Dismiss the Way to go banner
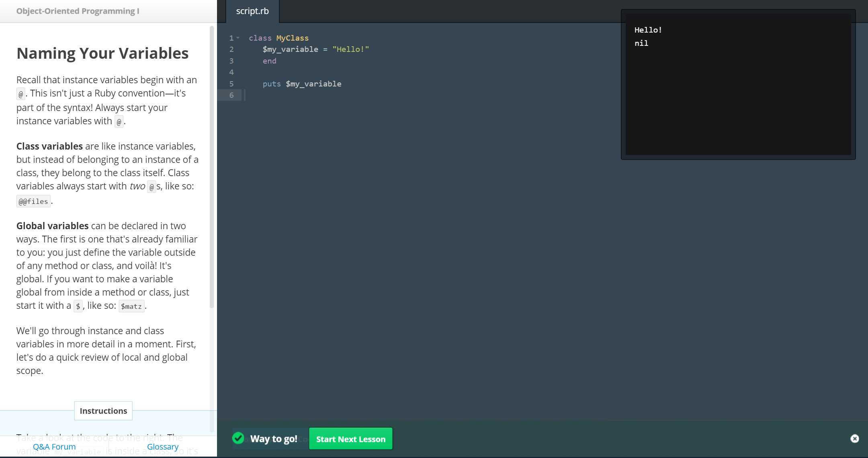The image size is (868, 458). [x=854, y=439]
